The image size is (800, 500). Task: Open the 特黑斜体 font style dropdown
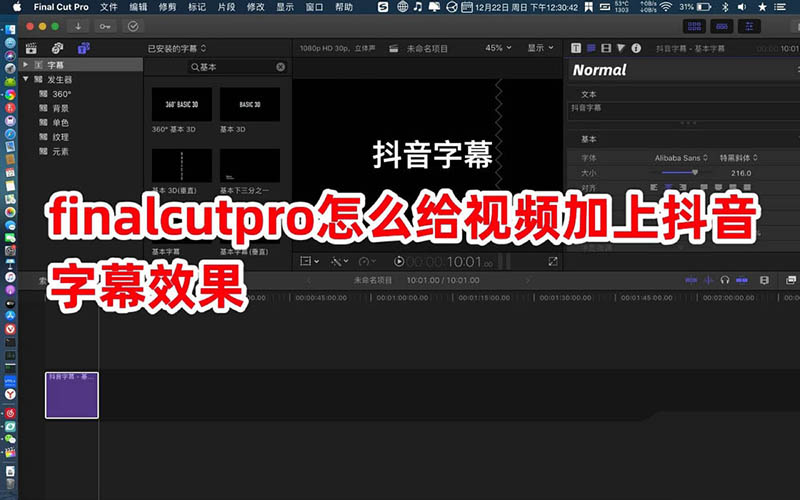tap(738, 158)
